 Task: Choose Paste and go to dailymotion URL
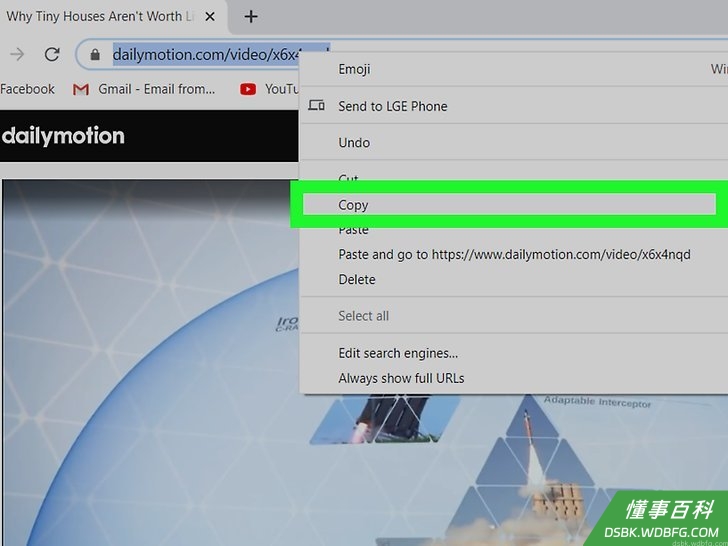[514, 254]
